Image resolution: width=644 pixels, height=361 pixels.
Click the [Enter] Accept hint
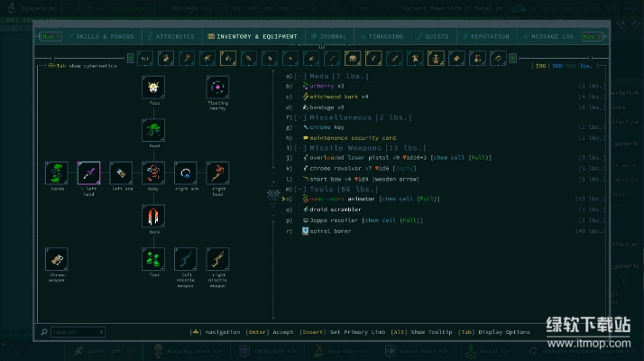[x=270, y=332]
